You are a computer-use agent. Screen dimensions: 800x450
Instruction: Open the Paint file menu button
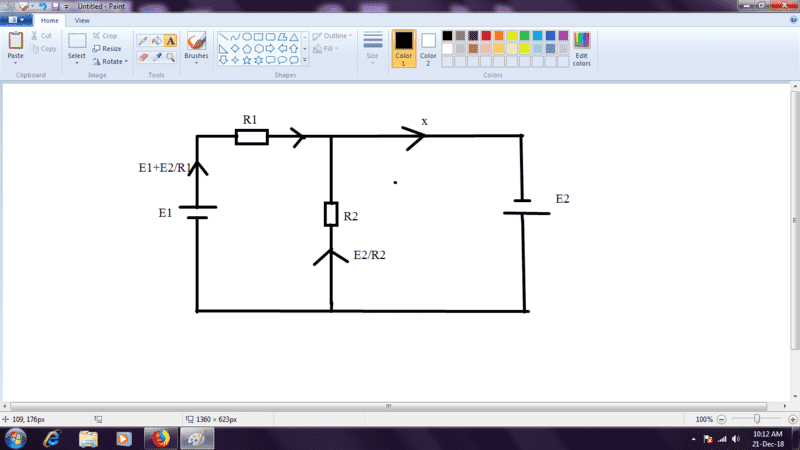pos(19,20)
